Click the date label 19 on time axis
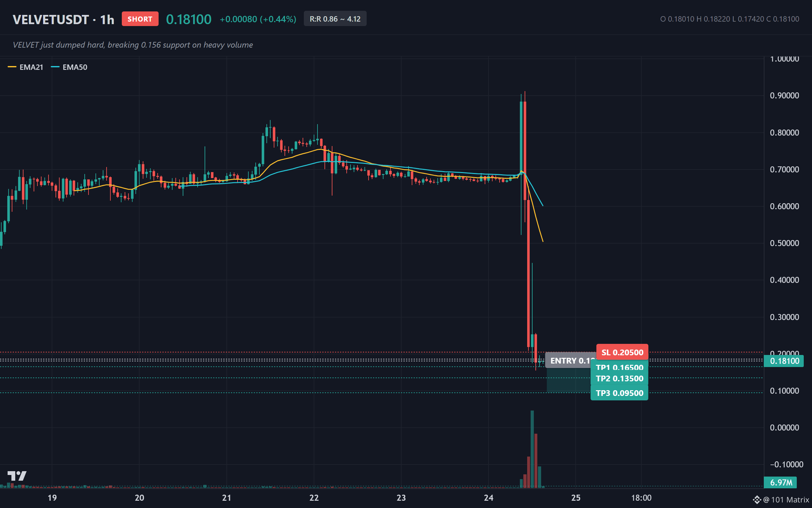812x508 pixels. tap(52, 498)
